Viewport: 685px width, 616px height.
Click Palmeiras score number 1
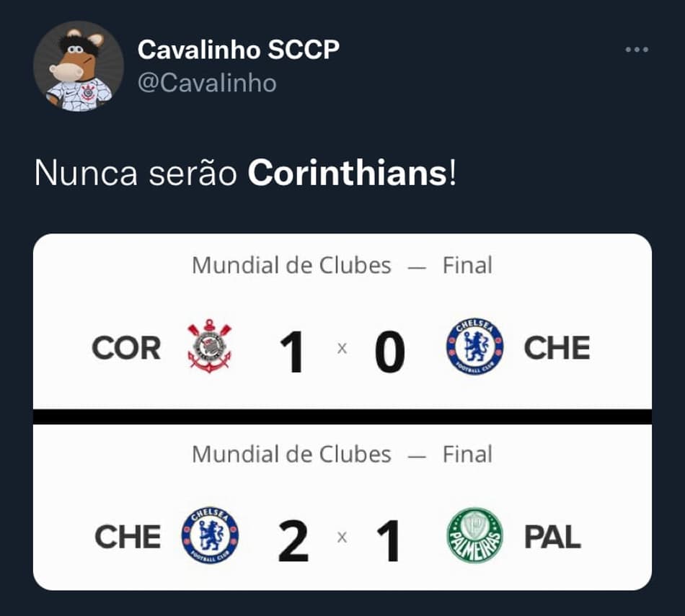coord(389,540)
